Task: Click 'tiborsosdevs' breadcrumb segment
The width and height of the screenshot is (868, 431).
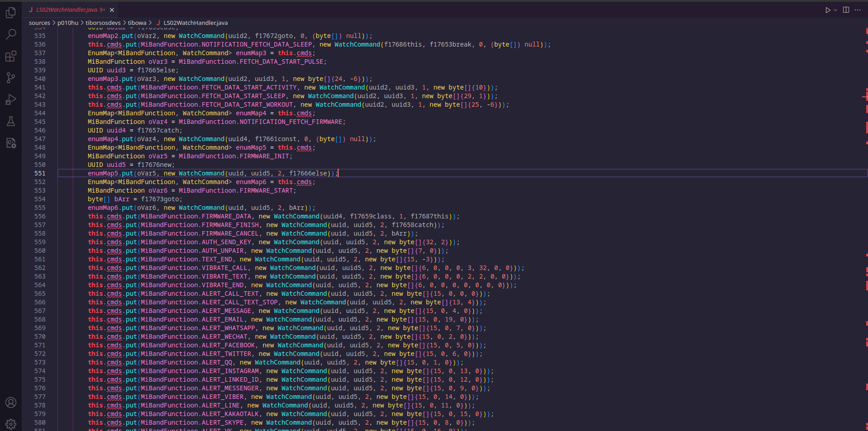Action: 103,23
